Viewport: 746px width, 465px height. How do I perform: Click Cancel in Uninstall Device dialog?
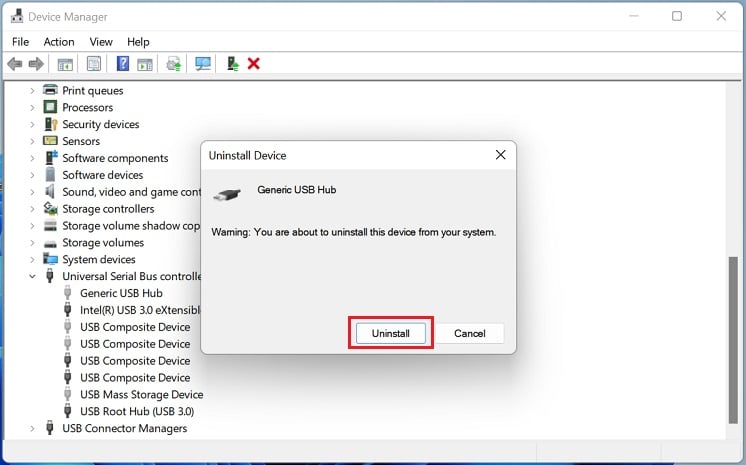point(470,333)
